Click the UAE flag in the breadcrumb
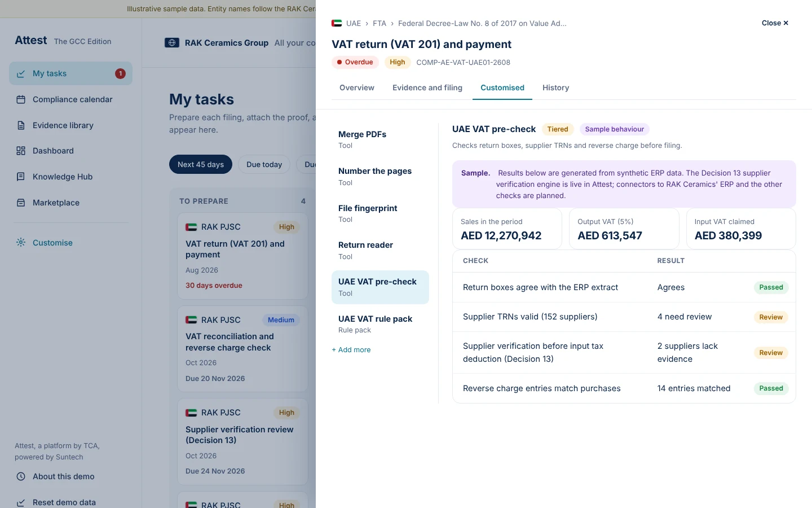812x508 pixels. coord(337,23)
